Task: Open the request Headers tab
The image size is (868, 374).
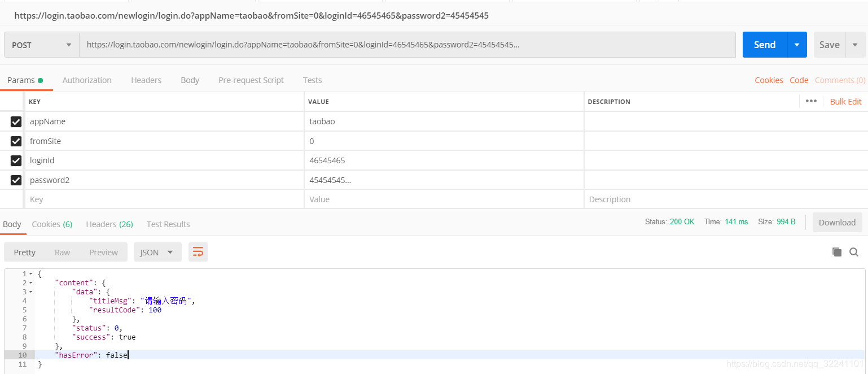Action: (146, 80)
